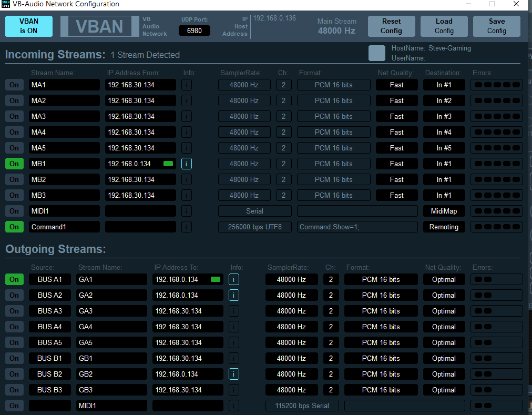Open info for GA2 outgoing stream

pos(234,295)
